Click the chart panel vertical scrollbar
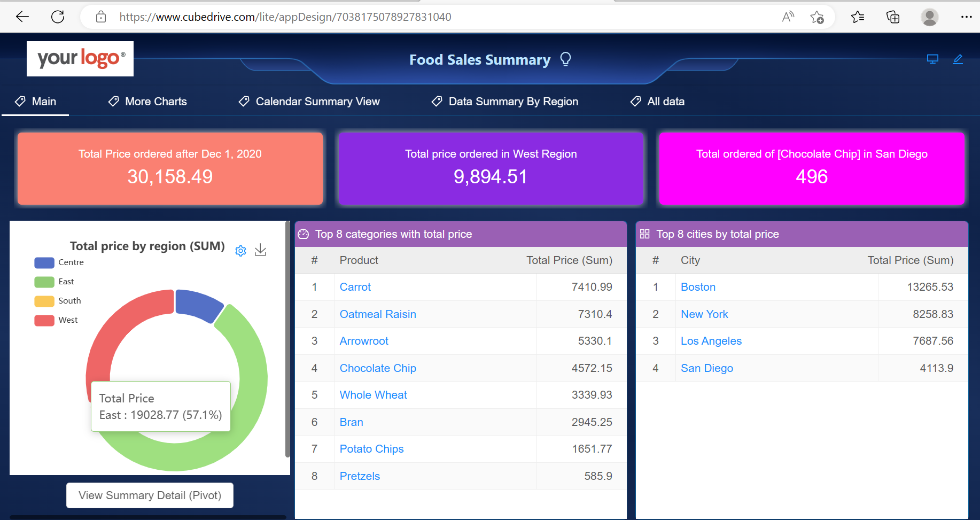The image size is (980, 520). [287, 339]
